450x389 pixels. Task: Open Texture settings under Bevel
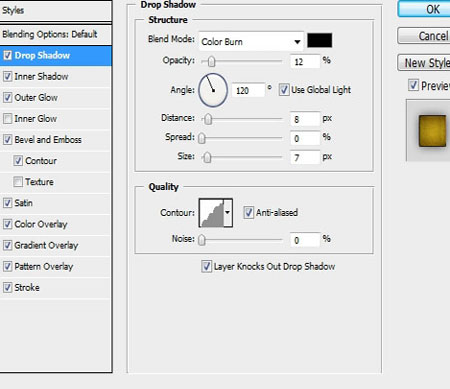[x=39, y=182]
